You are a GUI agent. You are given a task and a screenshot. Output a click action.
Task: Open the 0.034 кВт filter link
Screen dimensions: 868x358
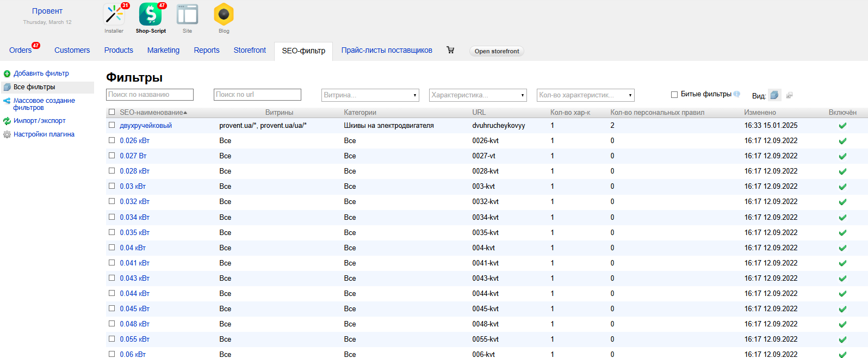point(134,217)
